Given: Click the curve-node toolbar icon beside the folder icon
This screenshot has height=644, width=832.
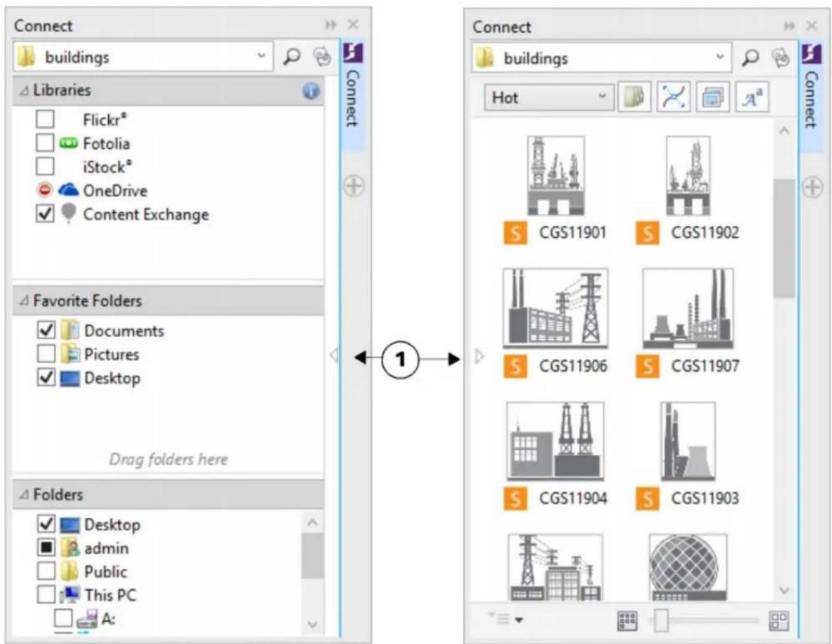Looking at the screenshot, I should click(673, 97).
